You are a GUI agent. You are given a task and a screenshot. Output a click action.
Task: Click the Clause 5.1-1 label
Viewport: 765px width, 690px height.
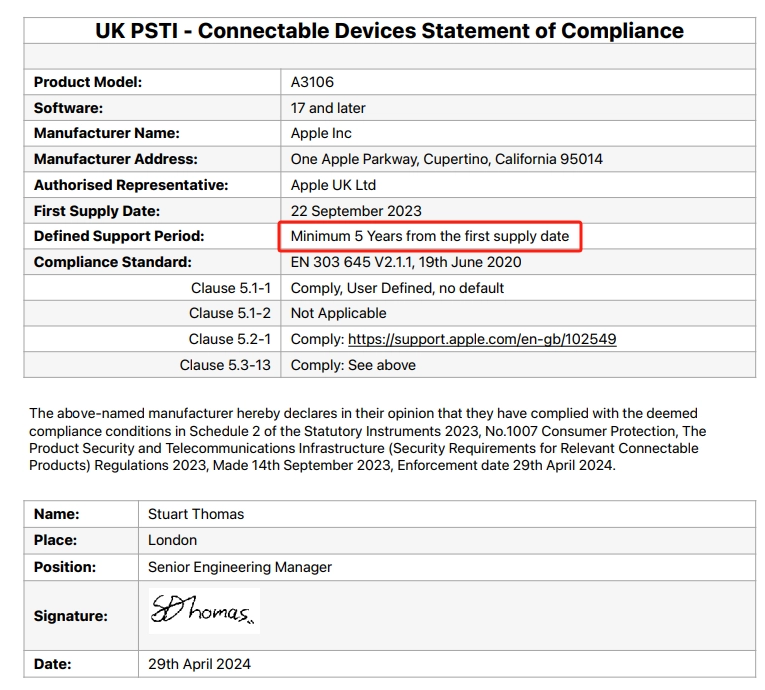231,288
